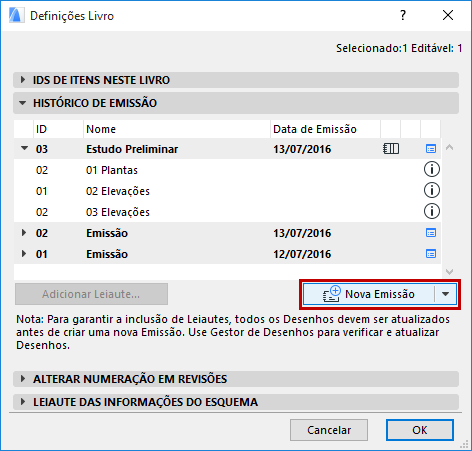Viewport: 472px width, 451px height.
Task: Open the Nova Emissão dropdown arrow
Action: point(446,294)
